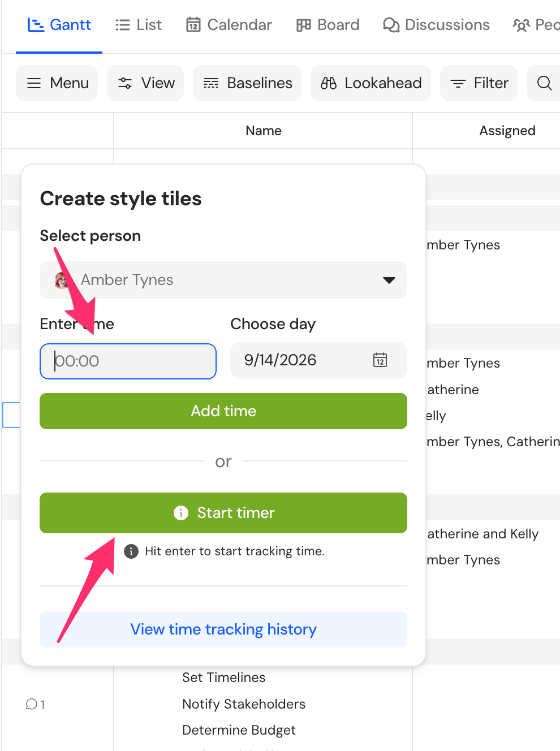Viewport: 560px width, 751px height.
Task: Open the hamburger Menu button
Action: click(57, 83)
